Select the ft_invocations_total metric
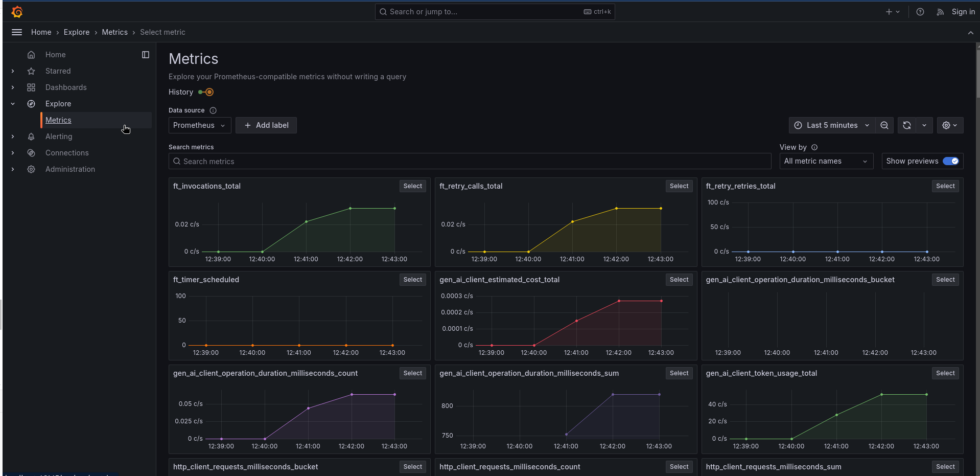Viewport: 980px width, 476px height. [x=412, y=186]
